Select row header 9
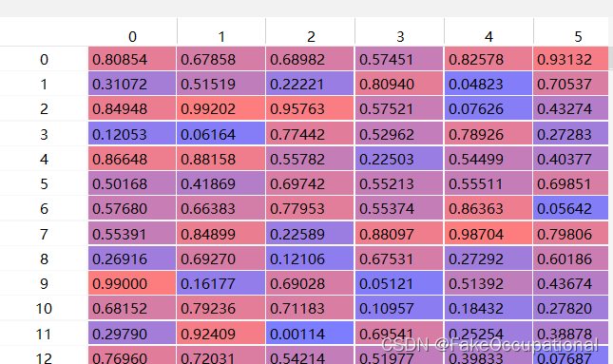 (44, 283)
